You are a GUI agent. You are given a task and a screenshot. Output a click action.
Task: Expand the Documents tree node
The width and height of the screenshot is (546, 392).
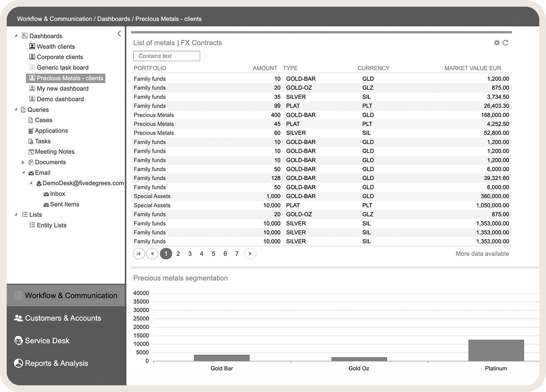(x=23, y=162)
